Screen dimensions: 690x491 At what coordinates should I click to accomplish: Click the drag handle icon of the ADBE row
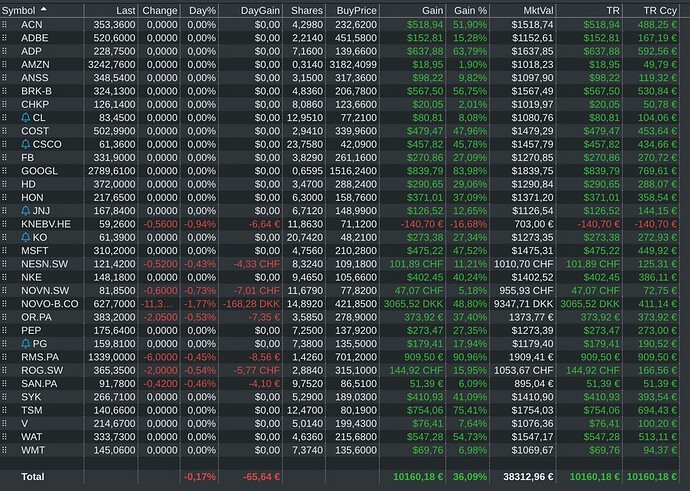pos(4,38)
